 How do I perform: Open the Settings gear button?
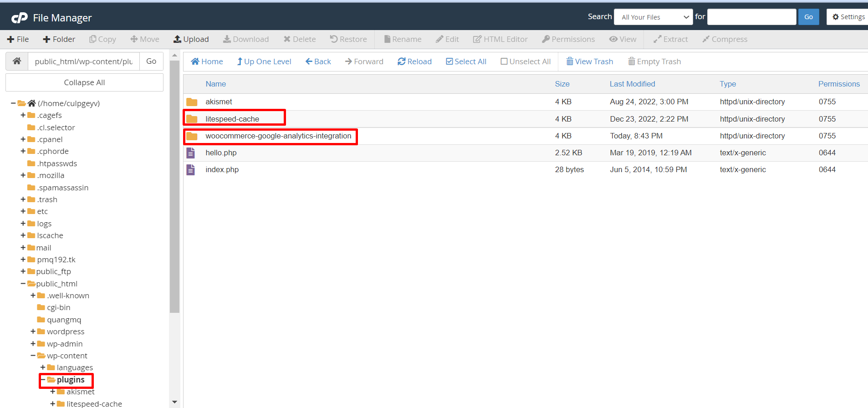pyautogui.click(x=848, y=17)
